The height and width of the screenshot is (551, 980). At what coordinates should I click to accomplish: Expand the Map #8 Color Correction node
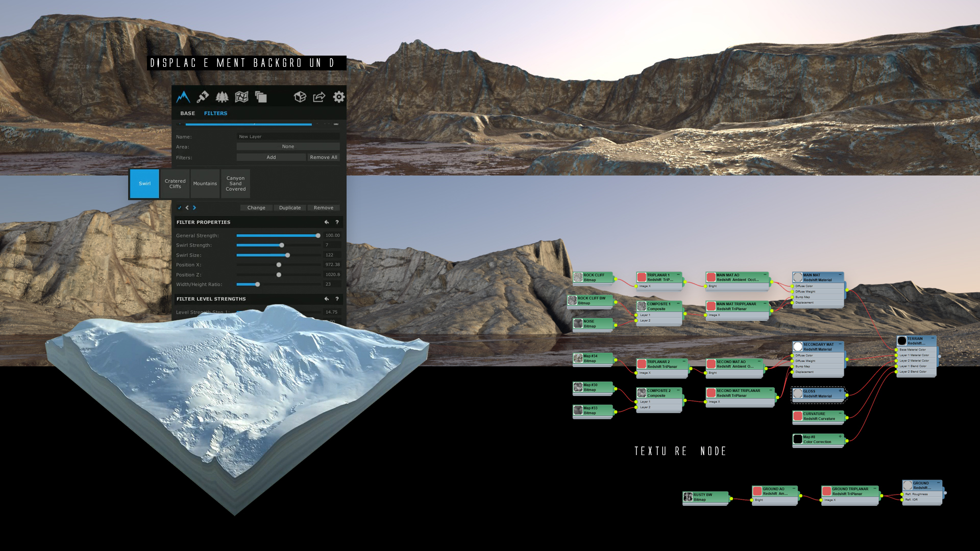840,437
